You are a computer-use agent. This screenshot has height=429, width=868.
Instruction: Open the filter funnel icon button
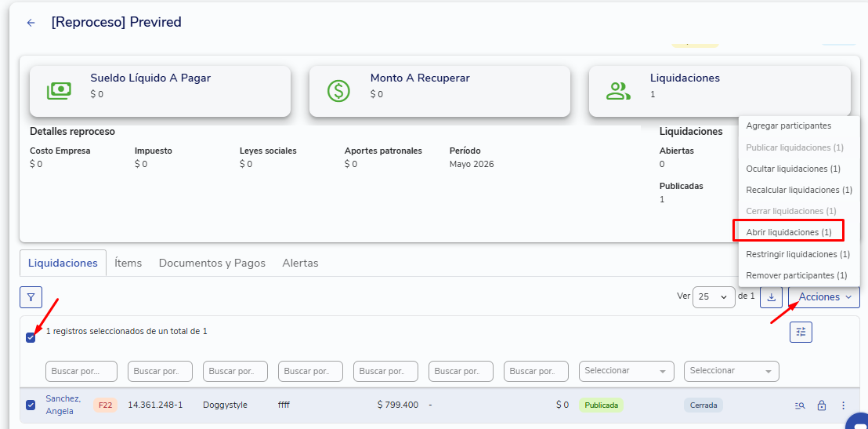pos(31,298)
